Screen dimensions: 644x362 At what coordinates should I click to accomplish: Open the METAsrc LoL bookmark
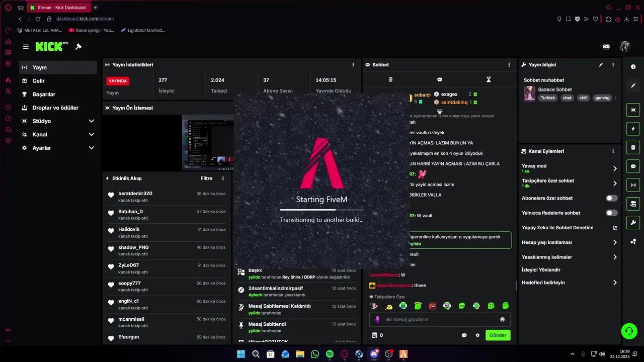(40, 30)
